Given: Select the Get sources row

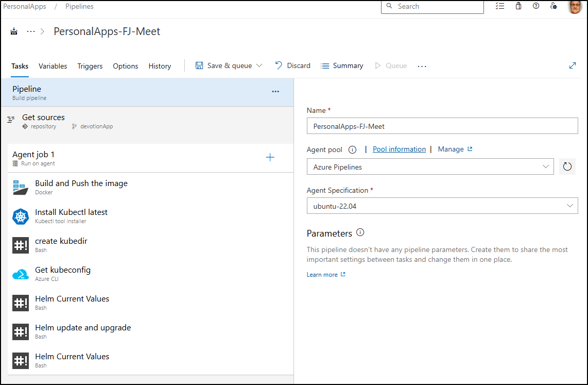Looking at the screenshot, I should [147, 122].
